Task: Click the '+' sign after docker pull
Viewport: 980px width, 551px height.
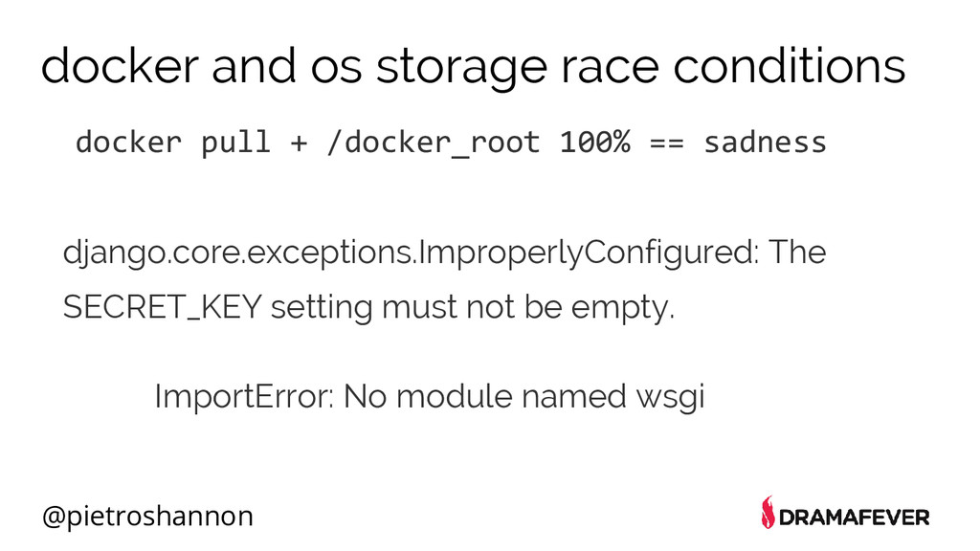Action: coord(299,143)
